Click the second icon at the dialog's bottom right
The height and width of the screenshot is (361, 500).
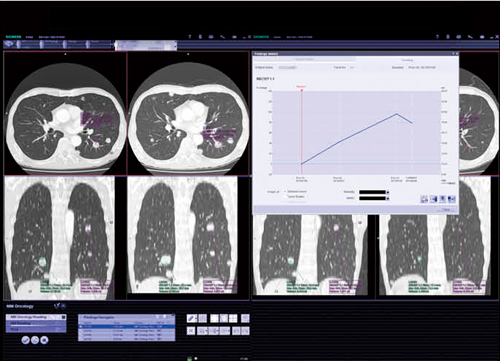pos(433,199)
